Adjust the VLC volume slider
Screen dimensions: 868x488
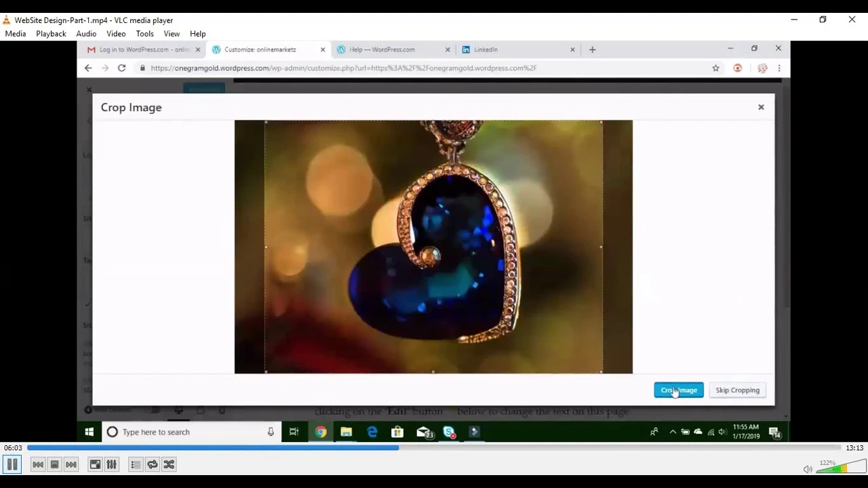841,466
